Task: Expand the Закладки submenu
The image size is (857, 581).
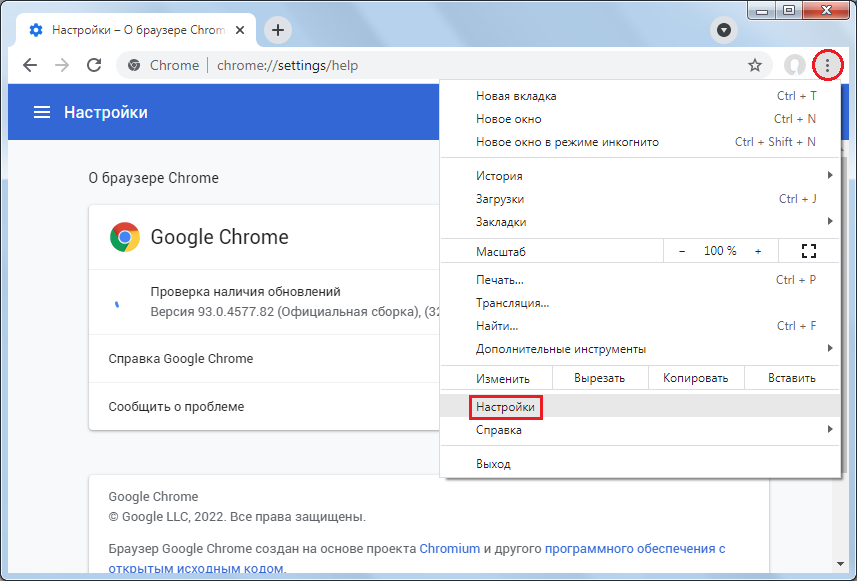Action: click(640, 221)
